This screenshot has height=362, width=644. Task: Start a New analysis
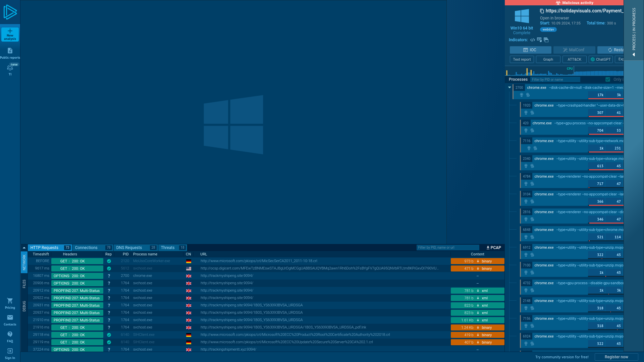10,35
